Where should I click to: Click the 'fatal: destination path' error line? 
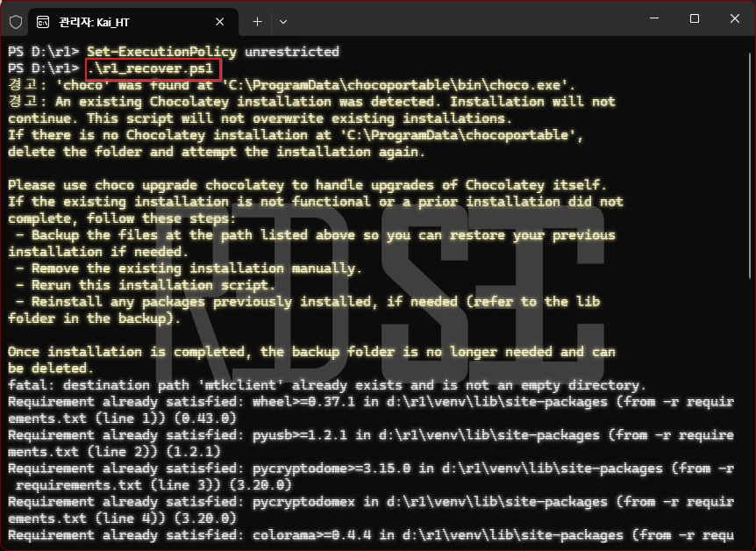pyautogui.click(x=326, y=385)
